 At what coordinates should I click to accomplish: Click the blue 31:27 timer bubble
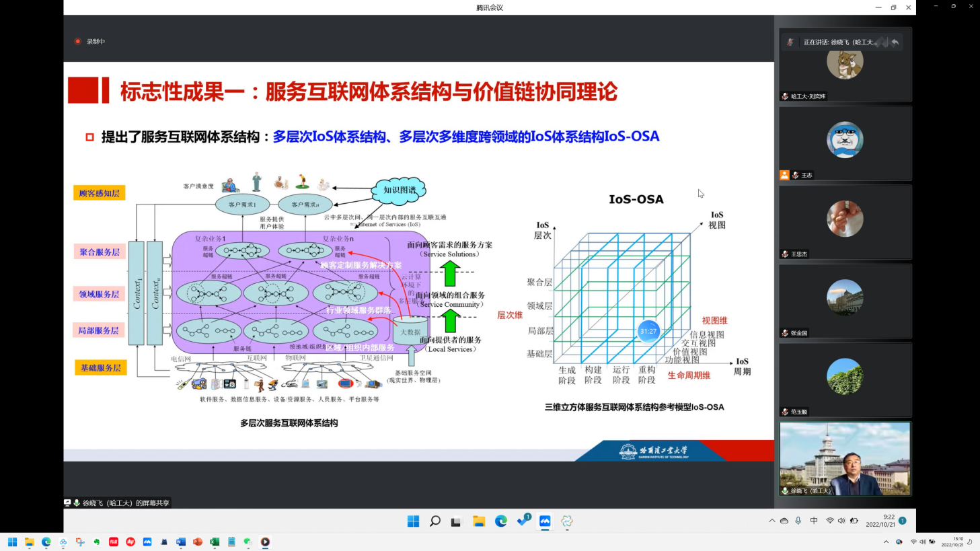[x=648, y=331]
